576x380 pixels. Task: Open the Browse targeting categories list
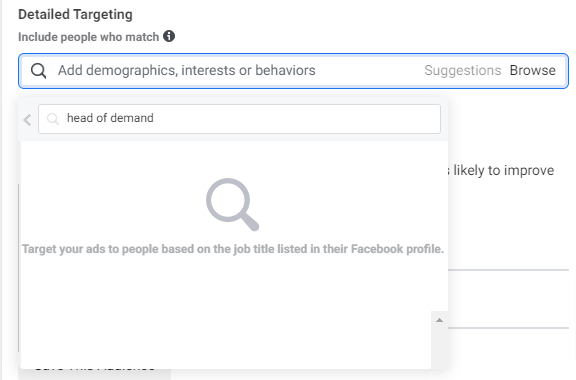[533, 70]
